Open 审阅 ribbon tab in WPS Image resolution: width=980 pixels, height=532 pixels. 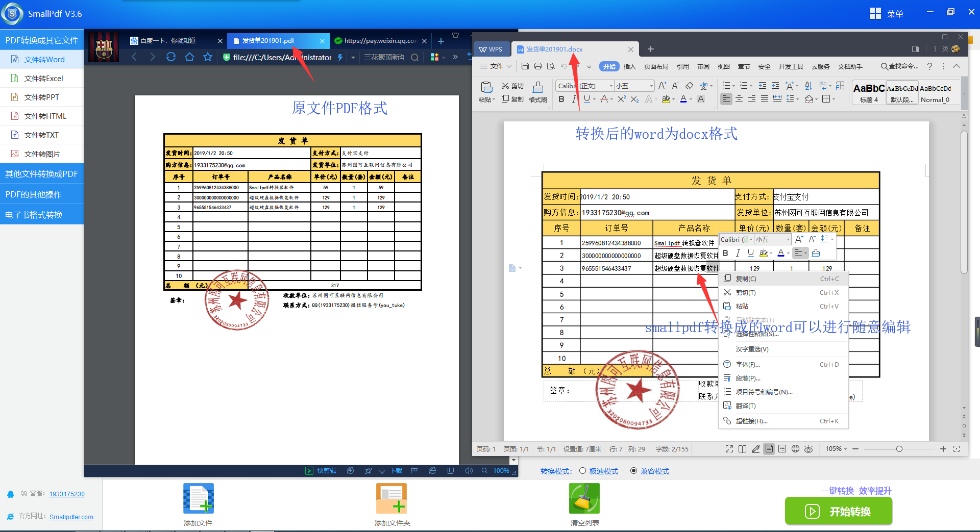703,66
